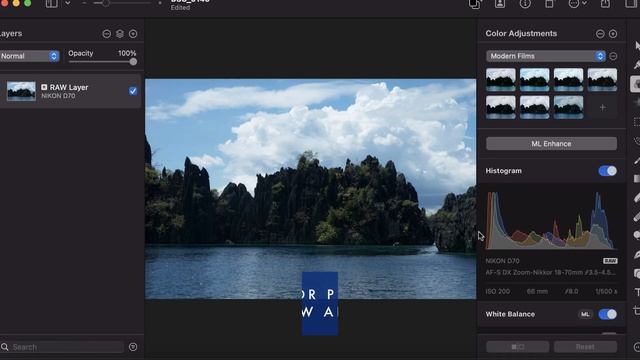Apply the second preset in the top row
The height and width of the screenshot is (360, 640).
(x=535, y=79)
